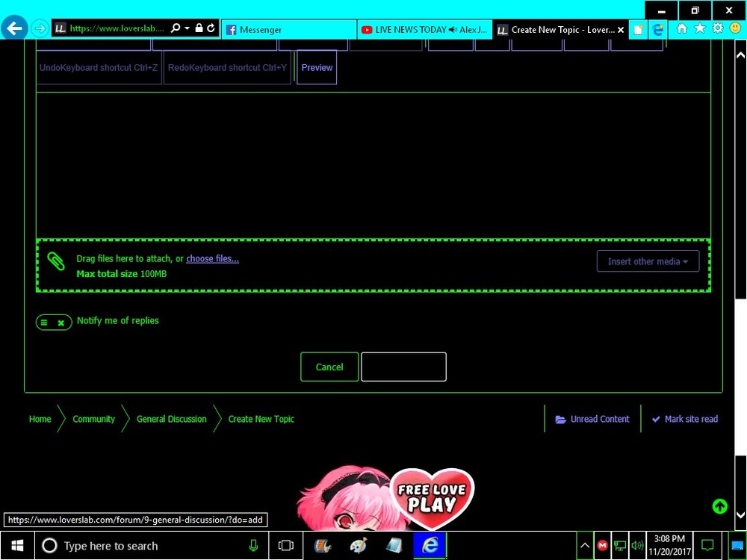Screen dimensions: 747x560
Task: Click the Free Love Play banner ad
Action: pyautogui.click(x=385, y=498)
